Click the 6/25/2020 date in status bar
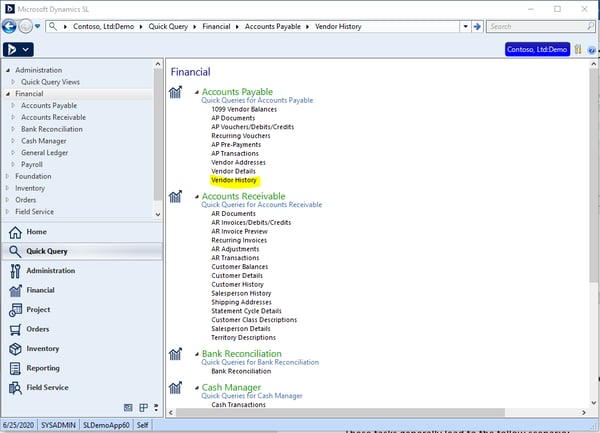Image resolution: width=600 pixels, height=433 pixels. (18, 425)
